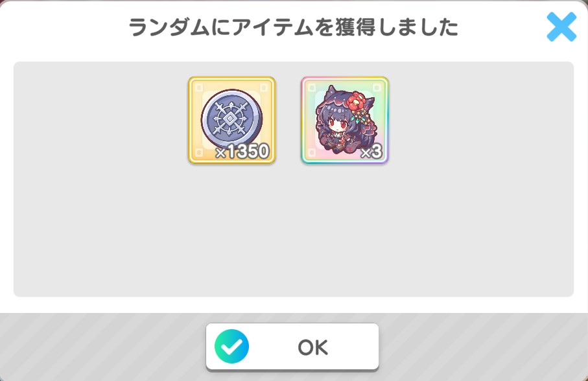This screenshot has height=381, width=588.
Task: Click the OK text label
Action: [x=312, y=347]
